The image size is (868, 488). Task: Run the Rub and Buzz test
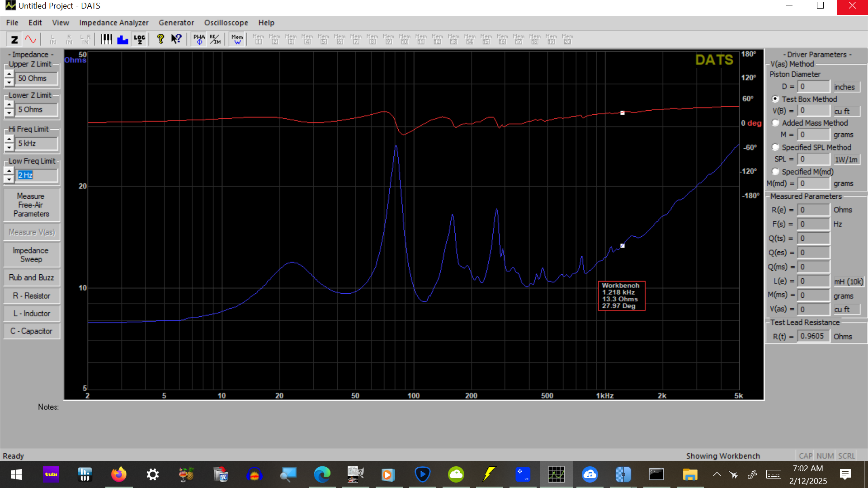(31, 277)
